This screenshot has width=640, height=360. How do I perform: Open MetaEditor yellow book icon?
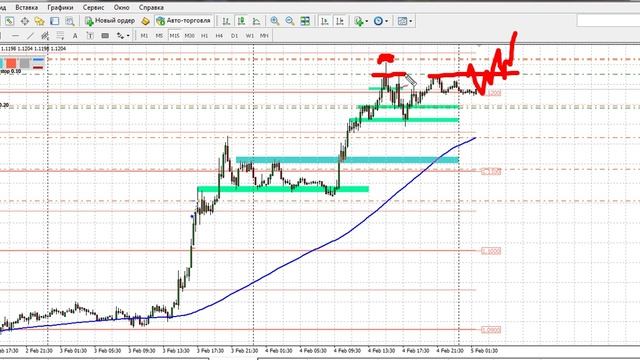click(x=145, y=21)
